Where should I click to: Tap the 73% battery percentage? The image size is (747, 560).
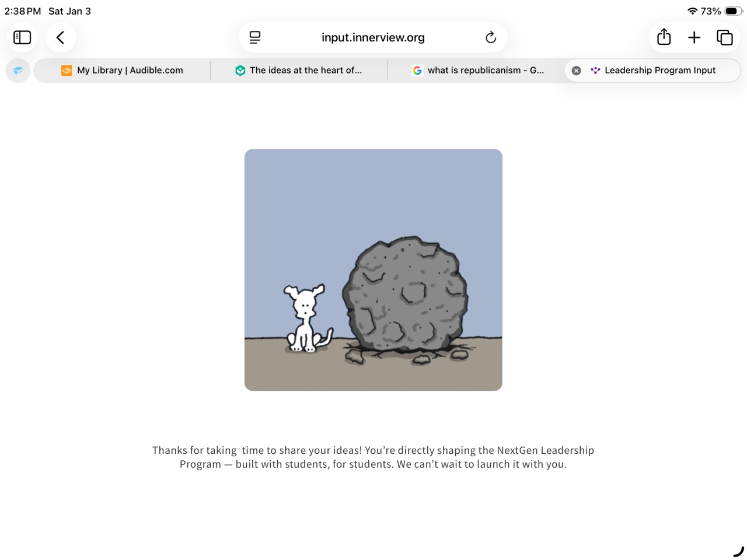click(711, 11)
